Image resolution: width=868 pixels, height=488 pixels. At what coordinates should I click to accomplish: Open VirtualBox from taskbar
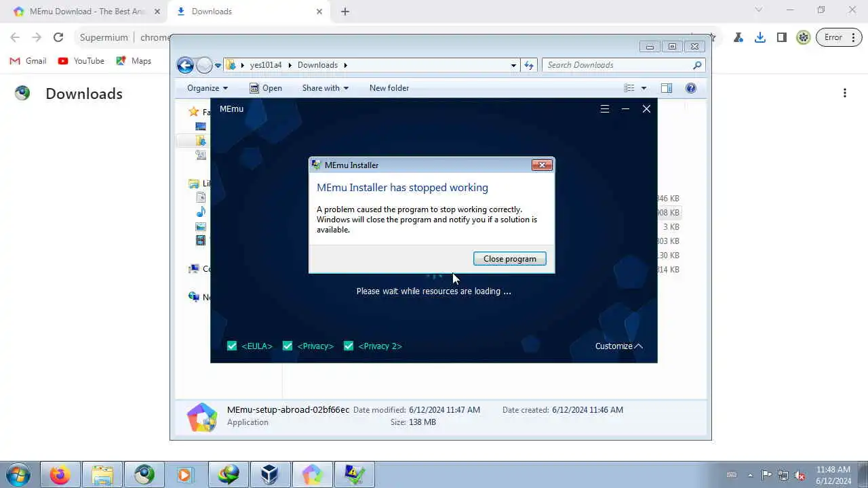[270, 474]
